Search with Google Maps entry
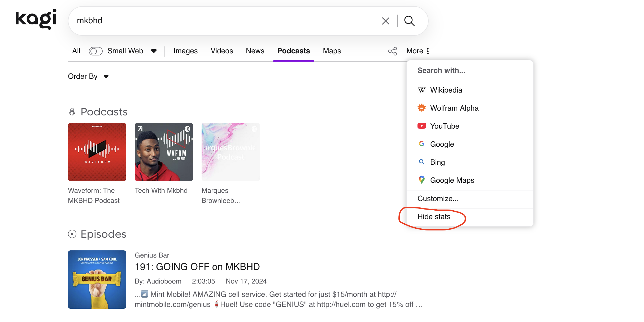Viewport: 644px width, 322px height. 452,180
